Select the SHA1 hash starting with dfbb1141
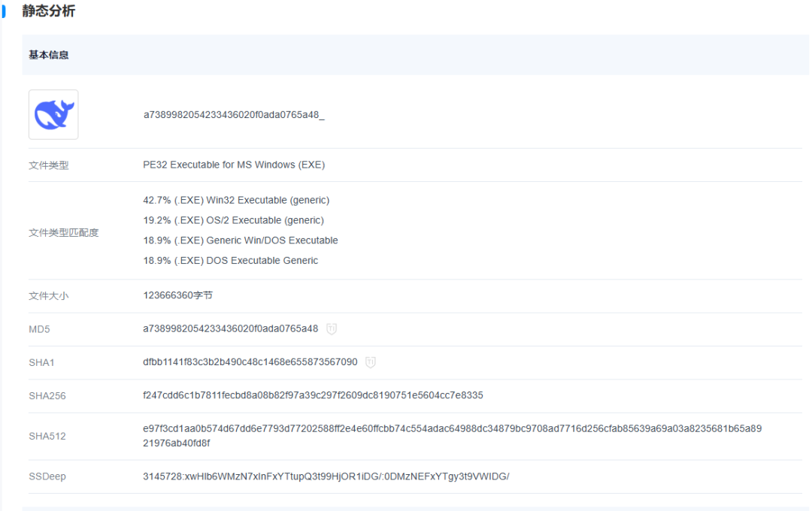 250,362
